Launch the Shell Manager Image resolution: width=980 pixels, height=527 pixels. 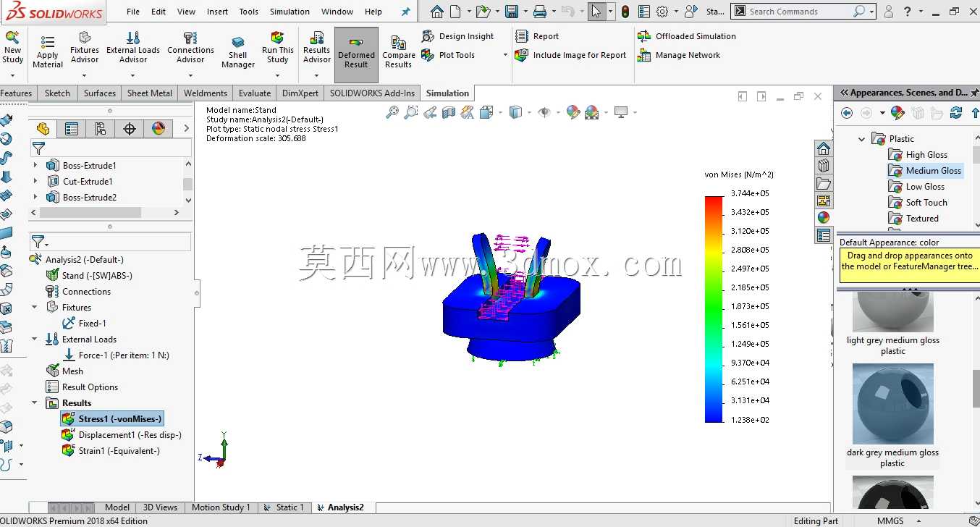tap(238, 52)
